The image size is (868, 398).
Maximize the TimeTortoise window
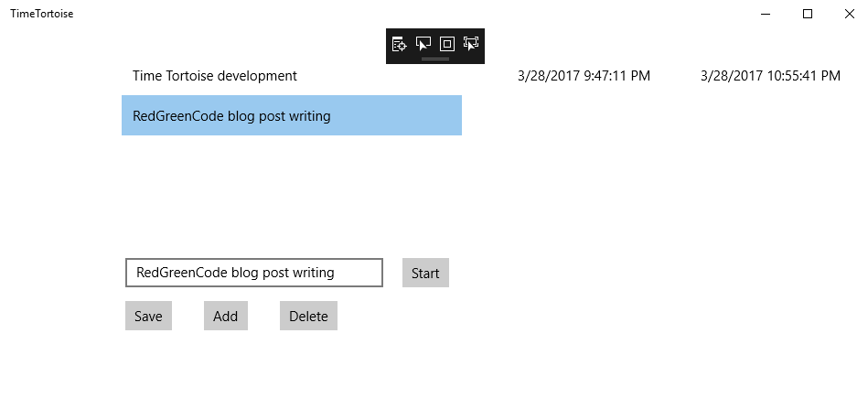pos(808,13)
